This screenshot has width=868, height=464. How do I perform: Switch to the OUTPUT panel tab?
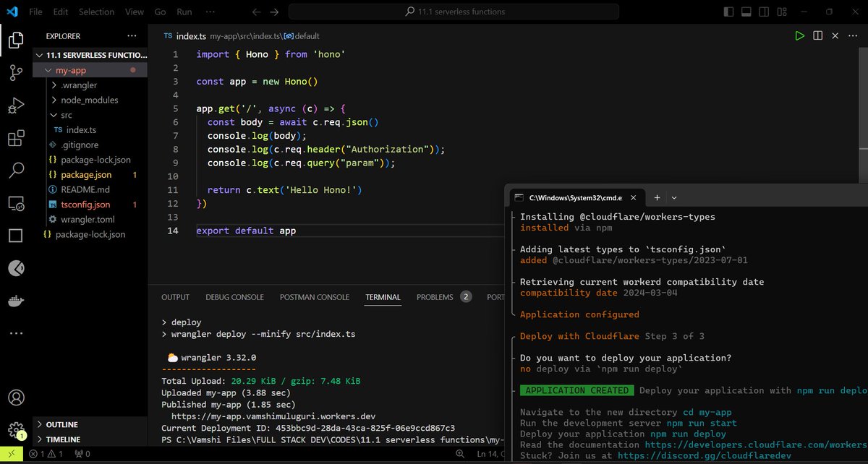[175, 297]
